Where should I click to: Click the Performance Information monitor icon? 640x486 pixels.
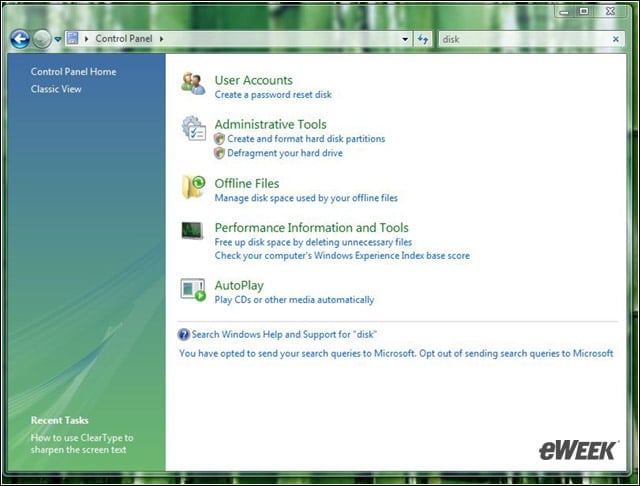click(x=192, y=231)
